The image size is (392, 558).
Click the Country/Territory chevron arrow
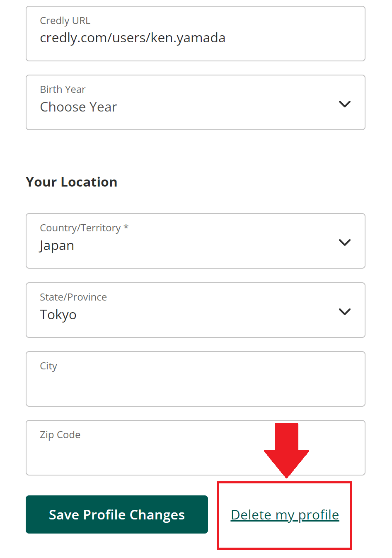tap(345, 243)
